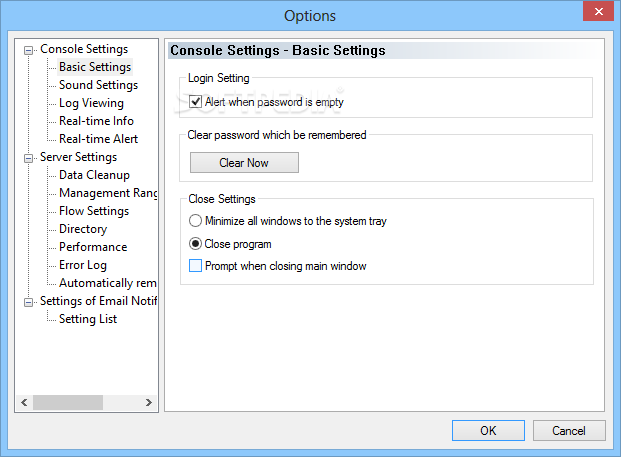Select Real-time Info tree item

click(96, 121)
